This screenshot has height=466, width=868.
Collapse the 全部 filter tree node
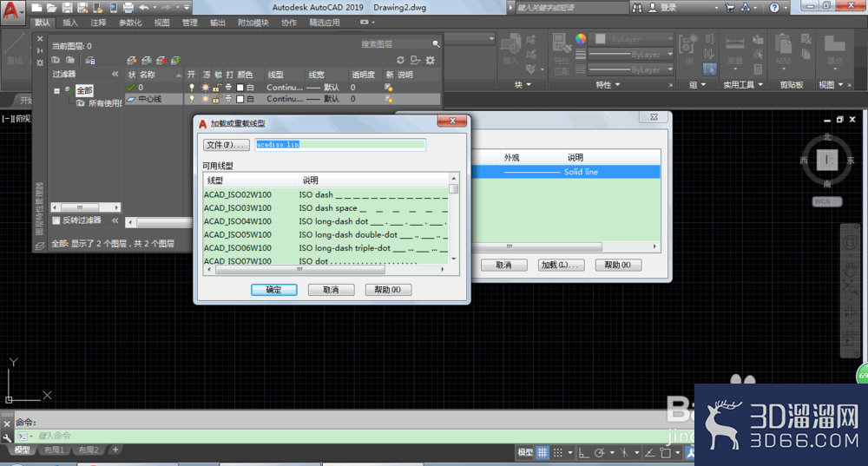coord(56,90)
